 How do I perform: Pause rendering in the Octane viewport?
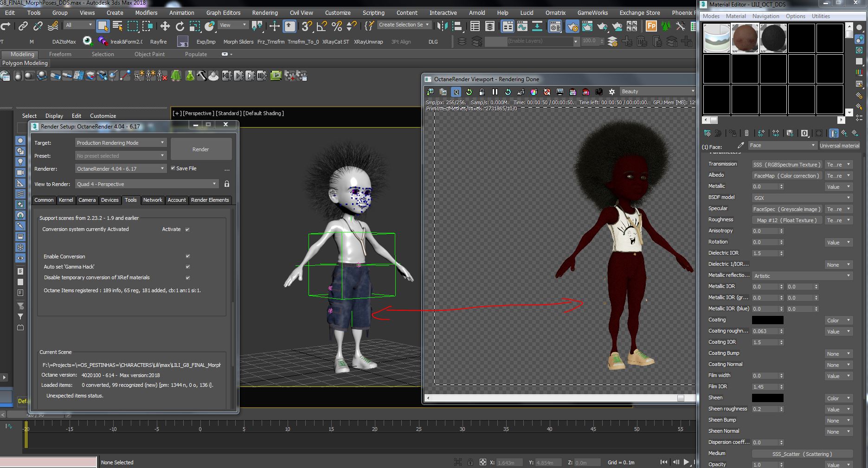pyautogui.click(x=495, y=92)
